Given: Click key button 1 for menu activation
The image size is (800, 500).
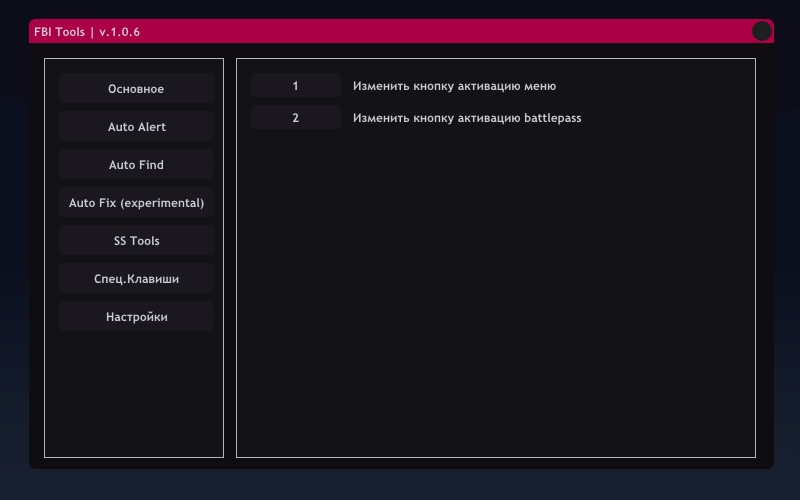Looking at the screenshot, I should [x=296, y=86].
